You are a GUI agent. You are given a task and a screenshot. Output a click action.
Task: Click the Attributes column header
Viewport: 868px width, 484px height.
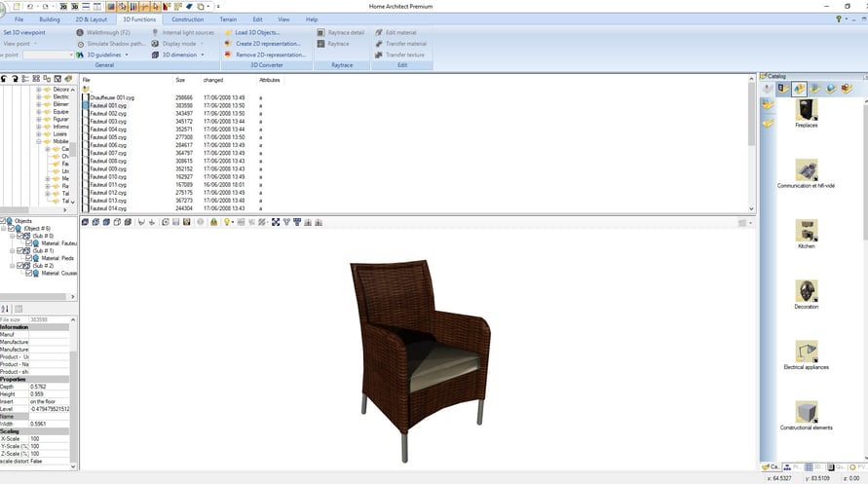click(270, 80)
